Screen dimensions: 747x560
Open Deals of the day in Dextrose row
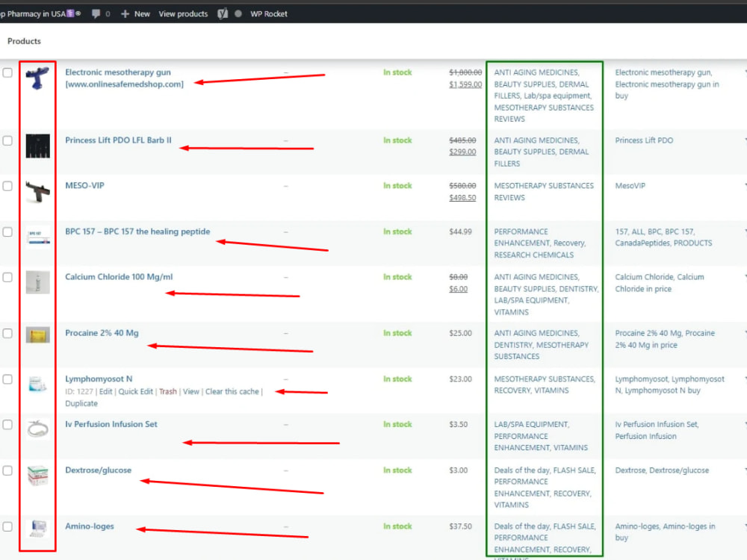tap(522, 470)
